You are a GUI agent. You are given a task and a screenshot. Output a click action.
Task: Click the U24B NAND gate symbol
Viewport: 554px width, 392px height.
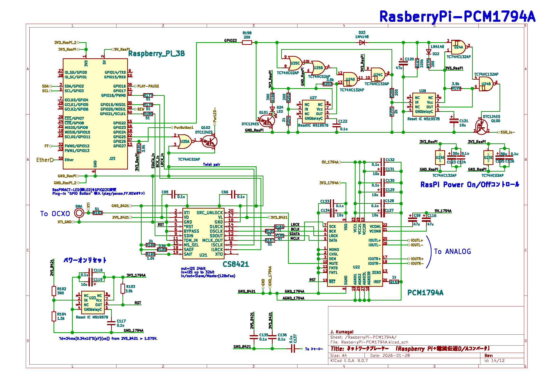click(x=486, y=84)
